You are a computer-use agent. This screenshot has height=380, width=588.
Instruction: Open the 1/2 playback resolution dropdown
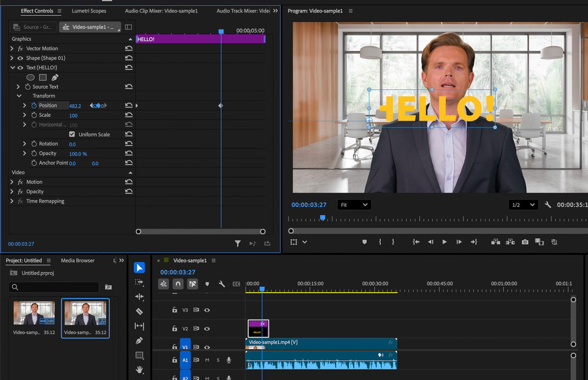click(x=523, y=204)
